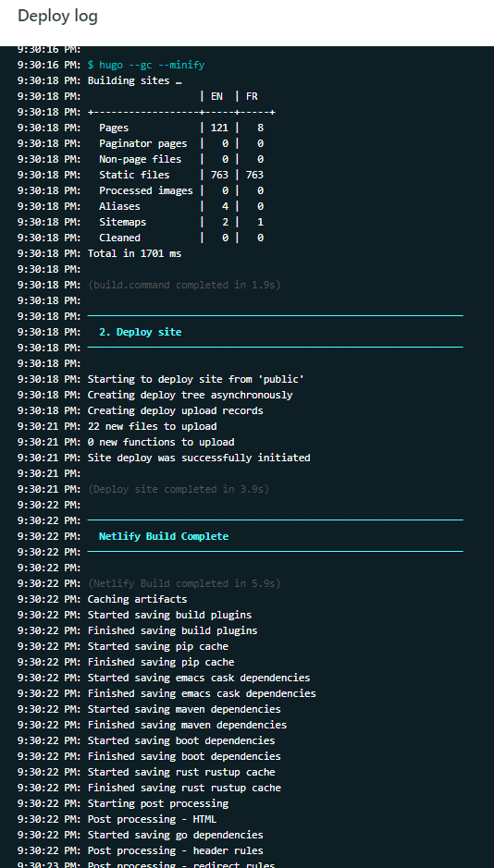
Task: Click the 'Netlify Build Complete' section header
Action: point(164,536)
